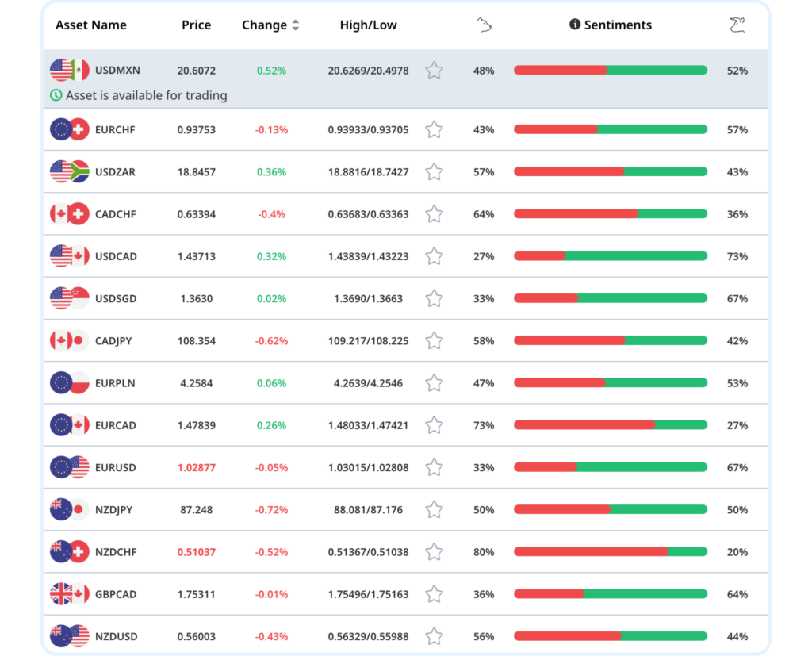Star the USDZAR asset
The image size is (812, 656).
(x=434, y=172)
